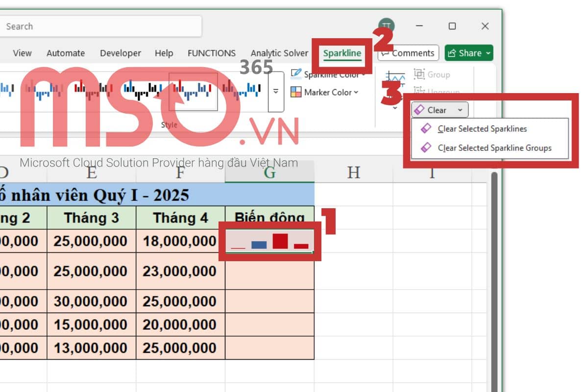Select the cell with 13,000,000

pyautogui.click(x=92, y=348)
